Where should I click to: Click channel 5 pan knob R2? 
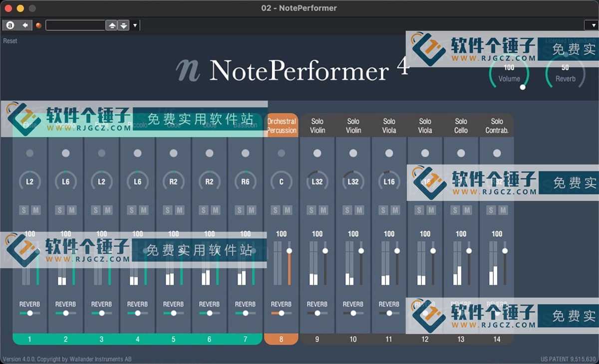(x=174, y=182)
